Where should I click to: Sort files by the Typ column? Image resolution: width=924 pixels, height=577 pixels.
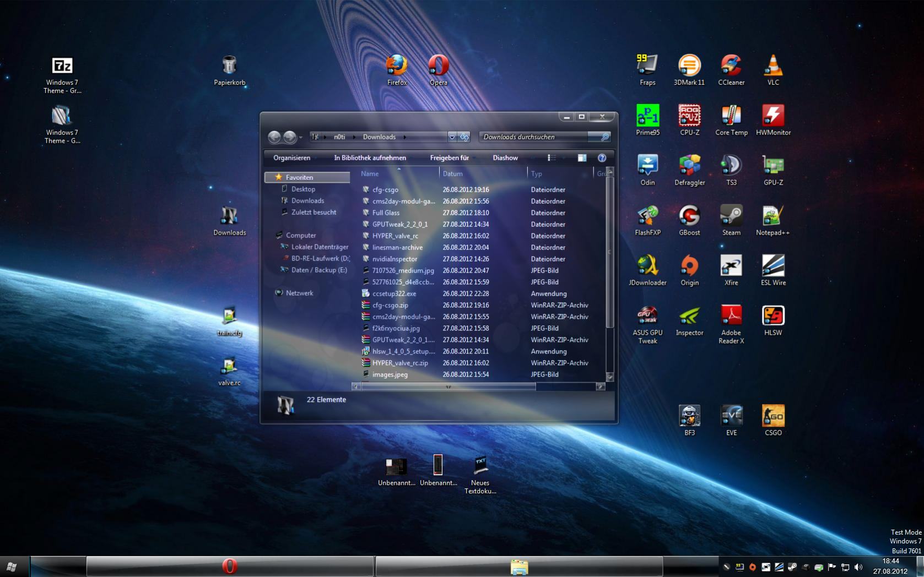click(x=560, y=174)
